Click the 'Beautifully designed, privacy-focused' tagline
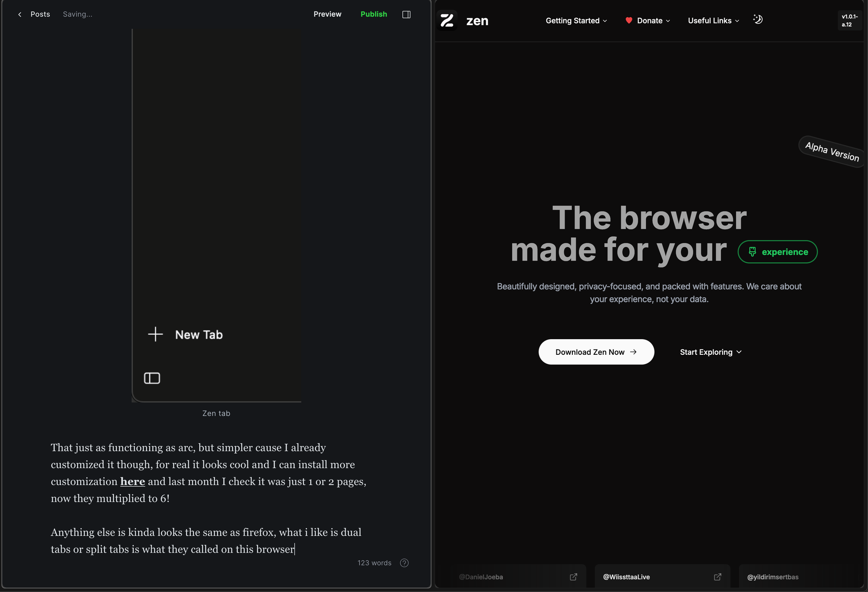 click(649, 293)
